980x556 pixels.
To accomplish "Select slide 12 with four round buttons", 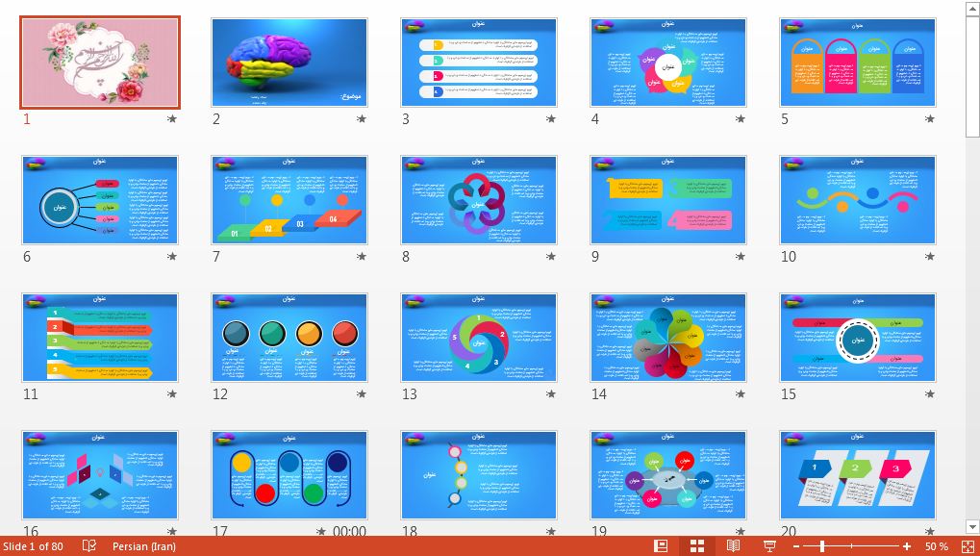I will coord(289,338).
